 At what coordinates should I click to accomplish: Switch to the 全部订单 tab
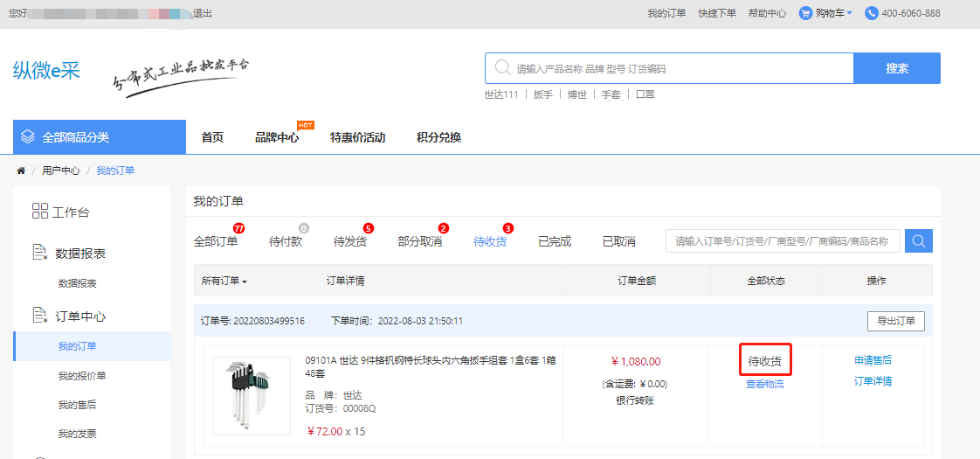215,241
